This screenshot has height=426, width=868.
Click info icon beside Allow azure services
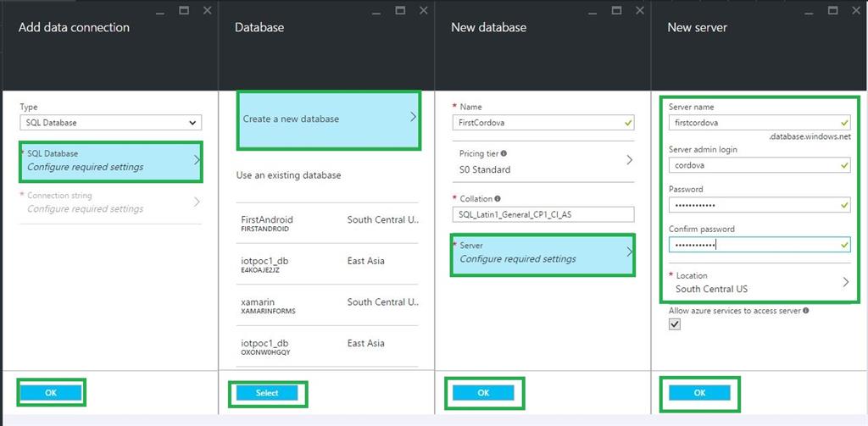tap(805, 311)
